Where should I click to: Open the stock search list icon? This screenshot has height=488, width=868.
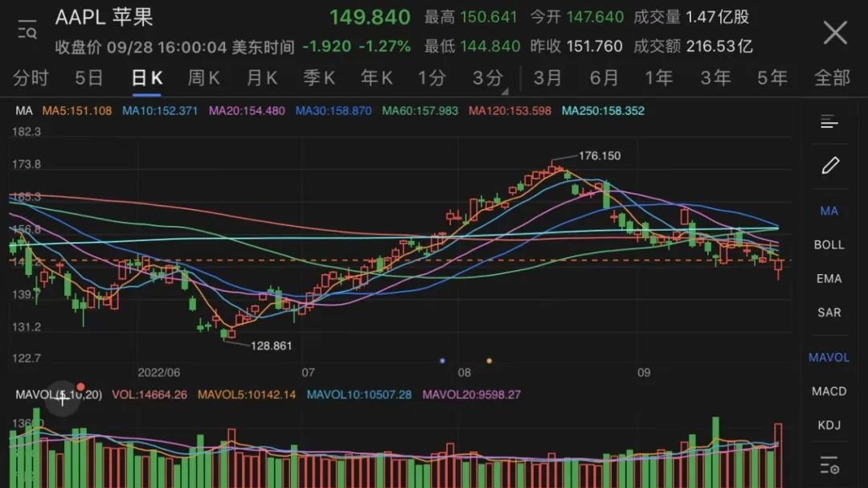[x=27, y=30]
